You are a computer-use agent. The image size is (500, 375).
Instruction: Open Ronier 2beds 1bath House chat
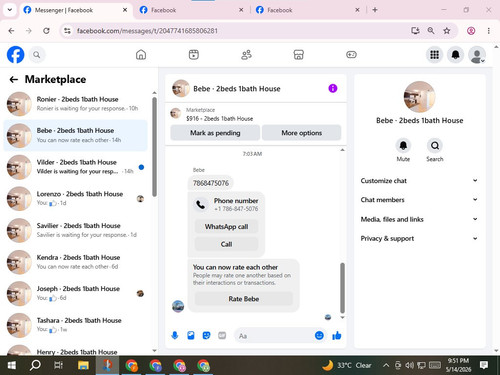[x=76, y=104]
